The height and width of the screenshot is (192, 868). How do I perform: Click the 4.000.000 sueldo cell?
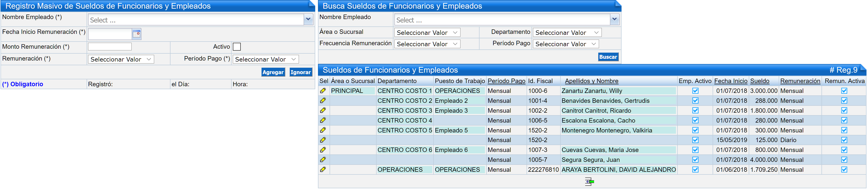(764, 160)
